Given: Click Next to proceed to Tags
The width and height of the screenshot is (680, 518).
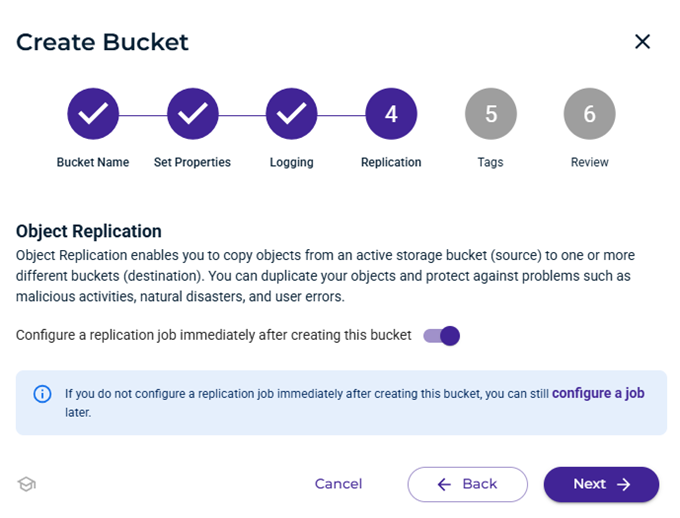Looking at the screenshot, I should tap(601, 484).
